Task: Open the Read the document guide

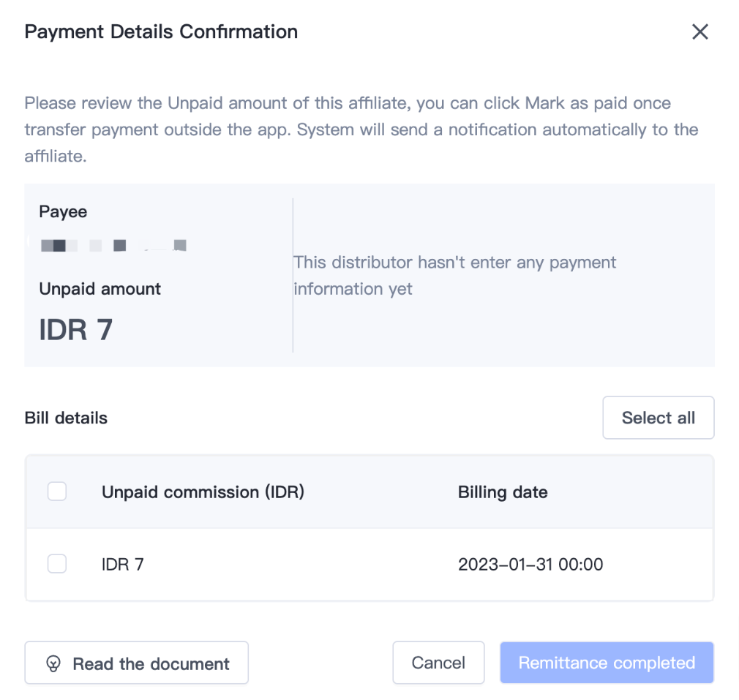Action: [x=137, y=663]
